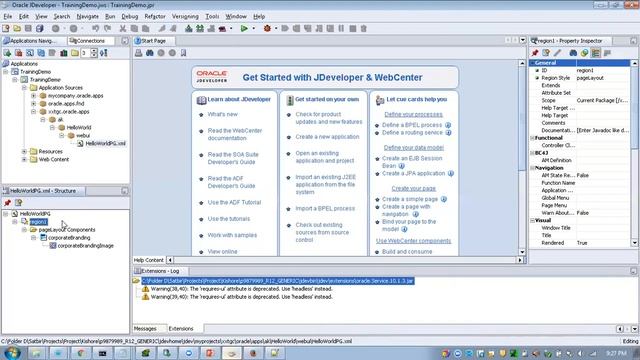Expand the mycompany.oracle.apps package
Screen dimensions: 640x360
point(33,96)
